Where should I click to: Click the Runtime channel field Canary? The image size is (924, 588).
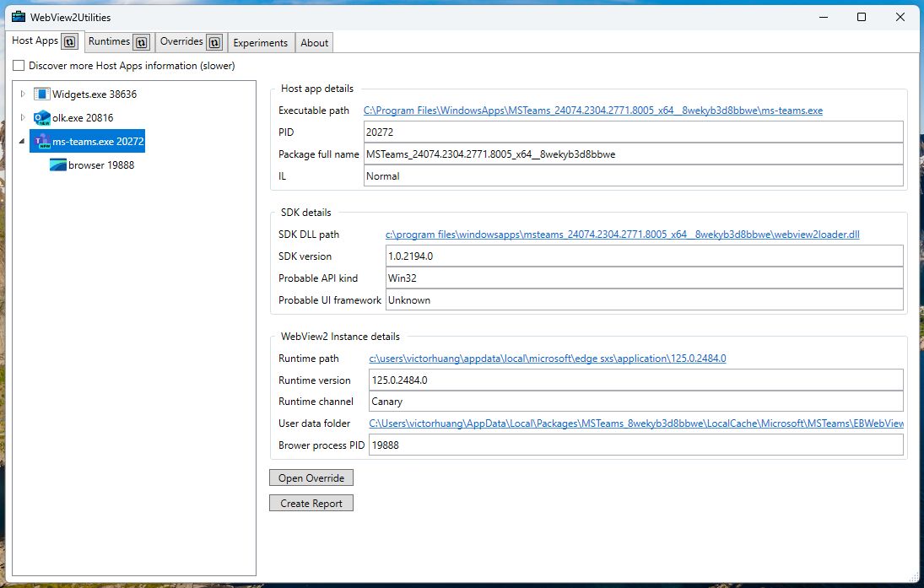636,402
